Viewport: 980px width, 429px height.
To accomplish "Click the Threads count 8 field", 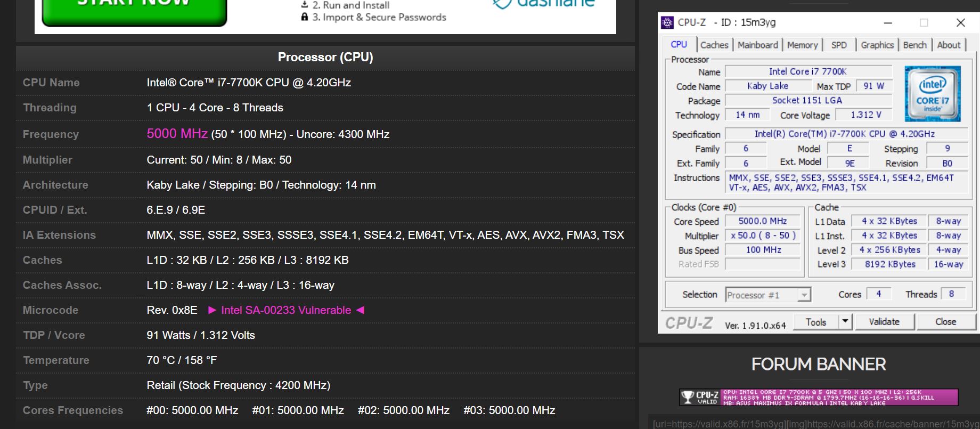I will [952, 294].
